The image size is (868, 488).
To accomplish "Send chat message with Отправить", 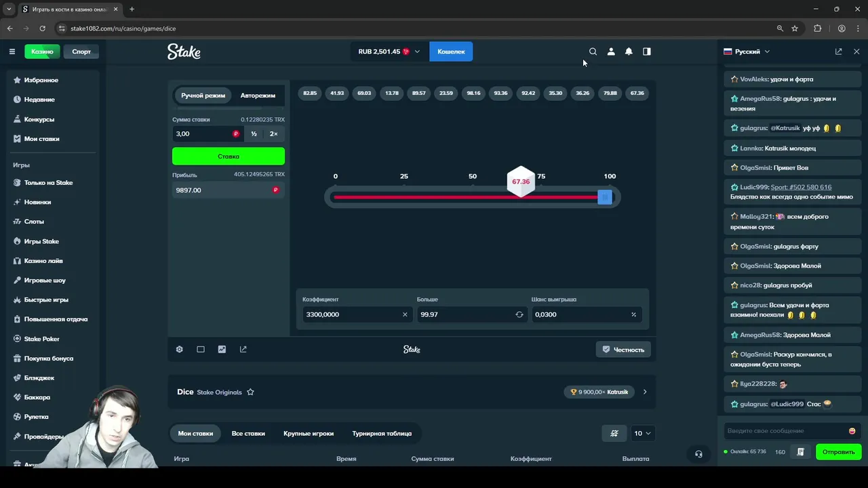I will (x=839, y=451).
